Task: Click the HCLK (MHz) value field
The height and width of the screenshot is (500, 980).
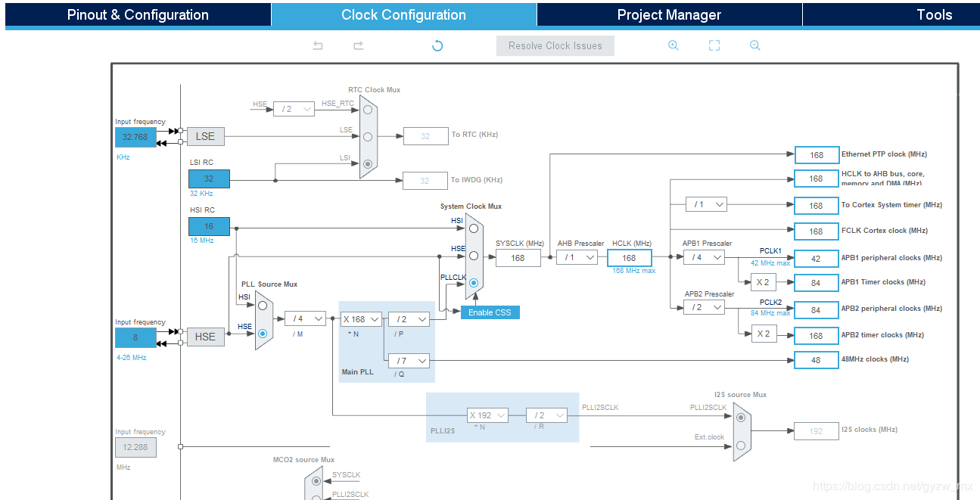Action: click(629, 258)
